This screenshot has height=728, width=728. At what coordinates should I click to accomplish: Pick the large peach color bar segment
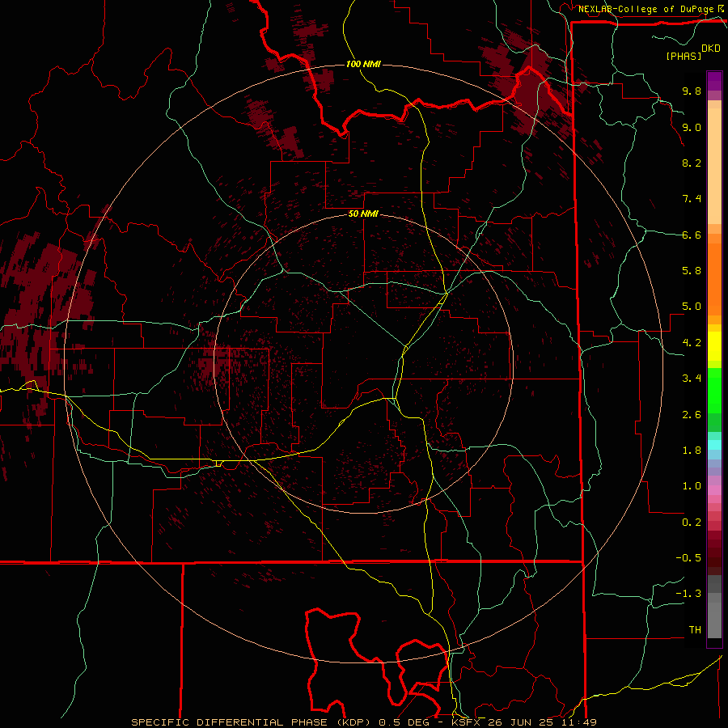click(714, 166)
